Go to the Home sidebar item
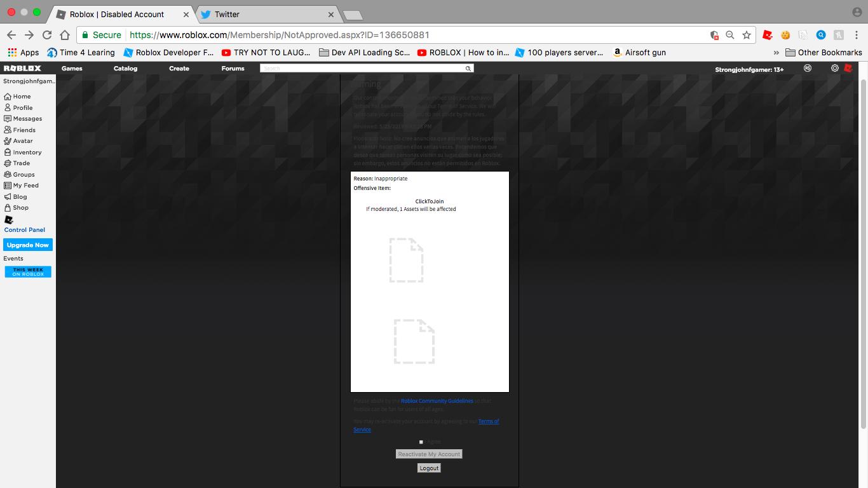This screenshot has width=868, height=488. click(17, 97)
